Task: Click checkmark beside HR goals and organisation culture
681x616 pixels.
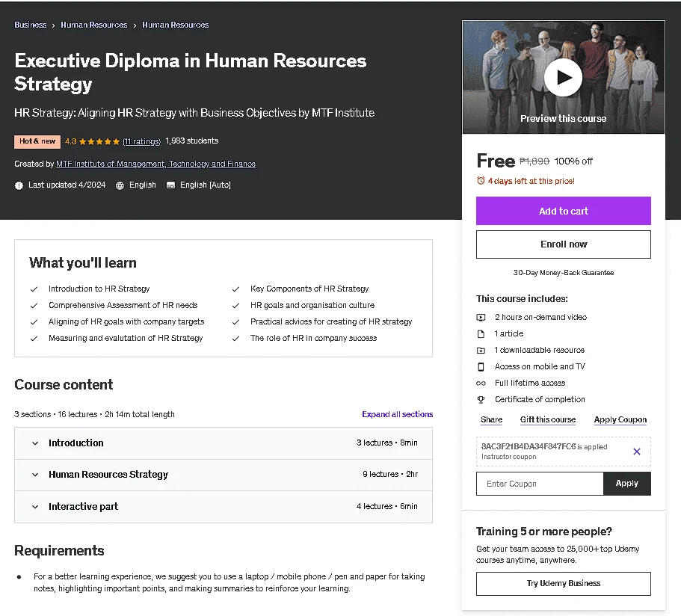Action: point(235,306)
